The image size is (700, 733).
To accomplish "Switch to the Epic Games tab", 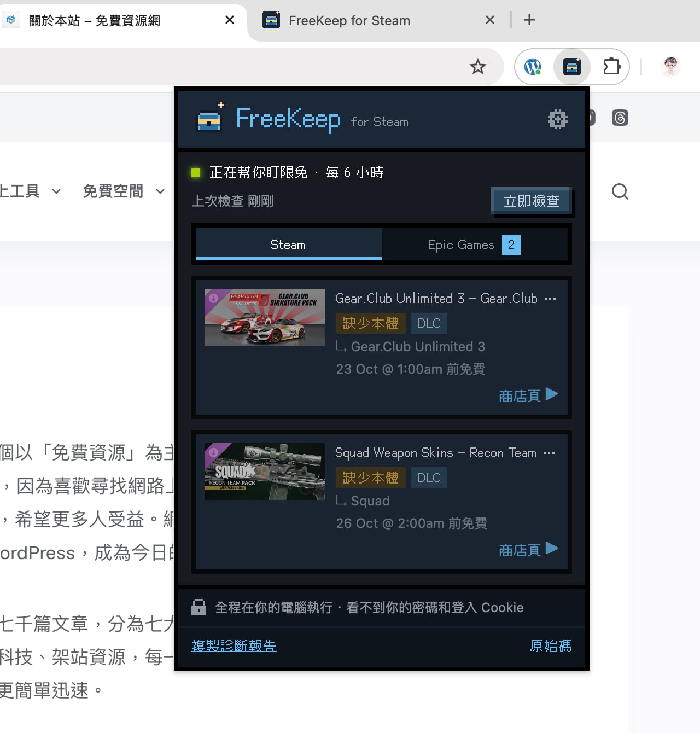I will (x=474, y=245).
